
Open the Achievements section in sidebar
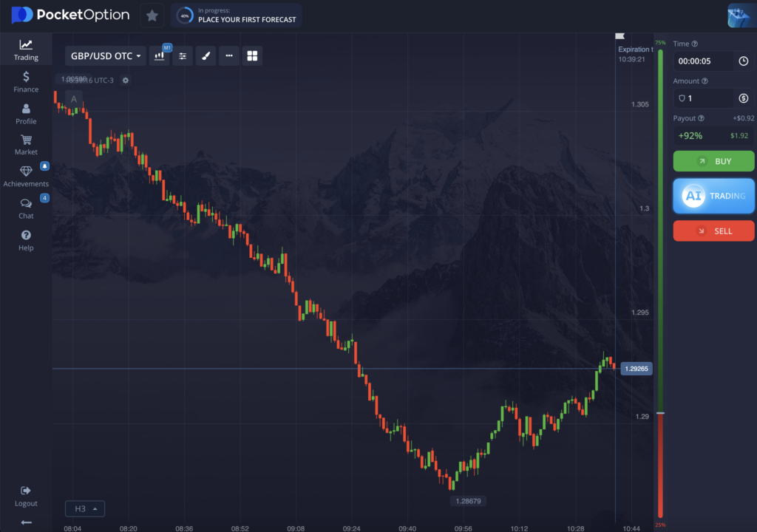click(26, 176)
